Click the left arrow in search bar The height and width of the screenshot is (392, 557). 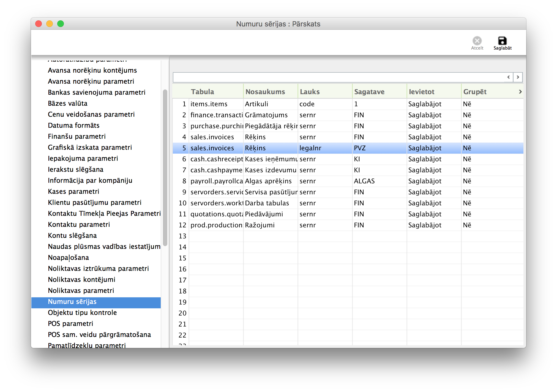(509, 77)
